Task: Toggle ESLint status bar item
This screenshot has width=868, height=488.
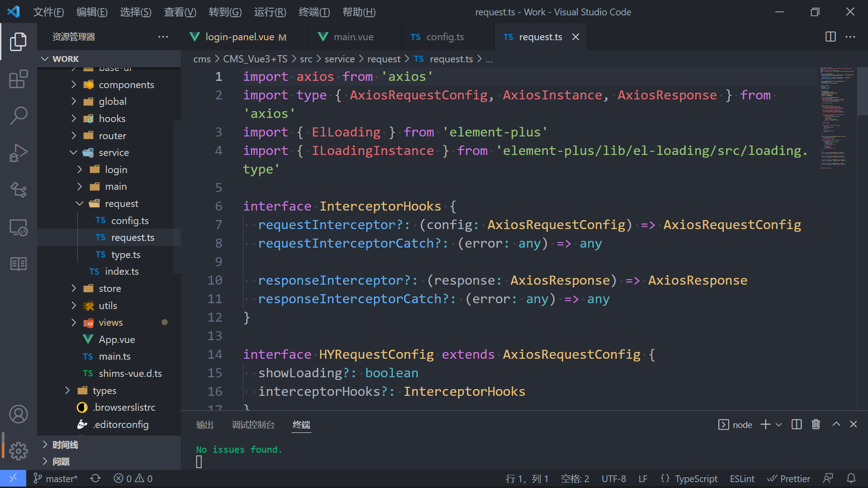Action: 742,479
